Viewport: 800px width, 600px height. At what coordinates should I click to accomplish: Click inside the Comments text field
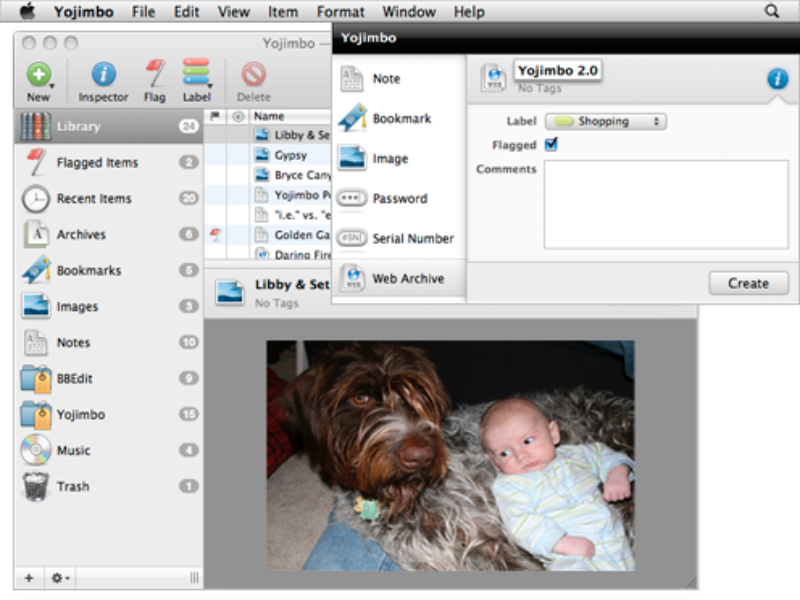tap(666, 204)
